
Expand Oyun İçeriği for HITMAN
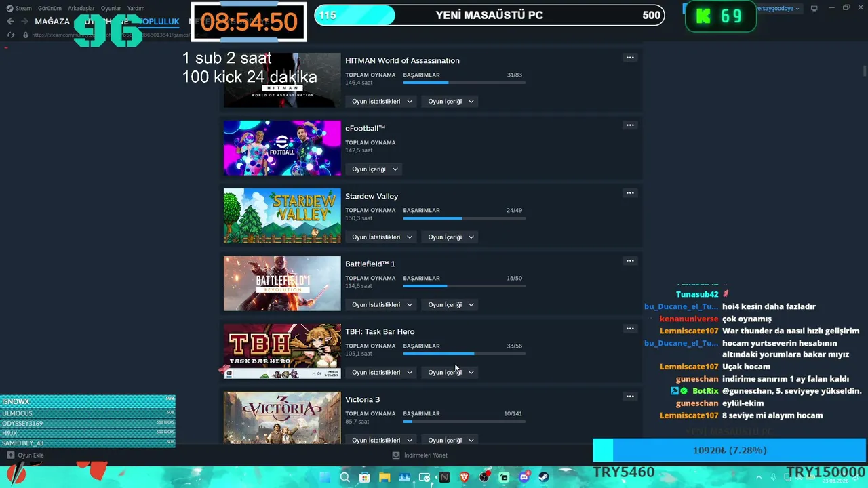click(451, 102)
